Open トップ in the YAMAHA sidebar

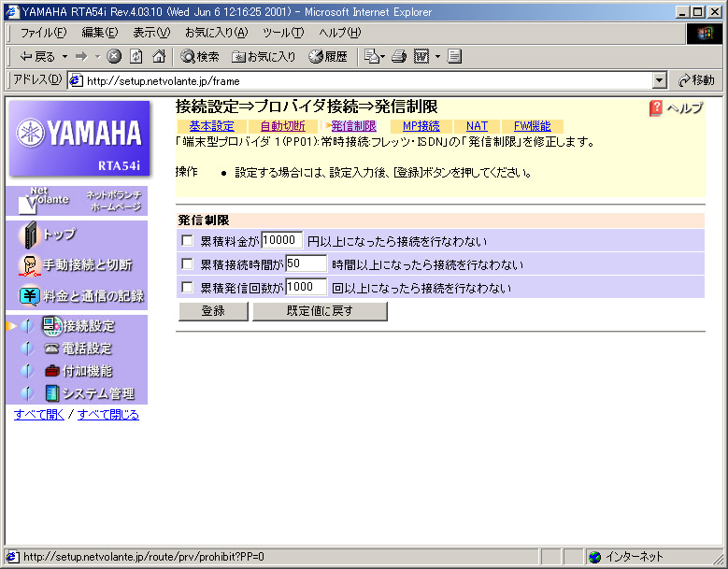(58, 235)
